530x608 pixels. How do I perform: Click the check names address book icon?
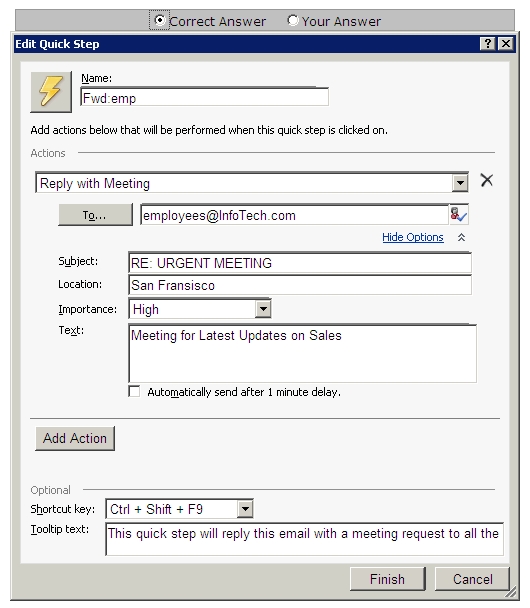pos(459,214)
